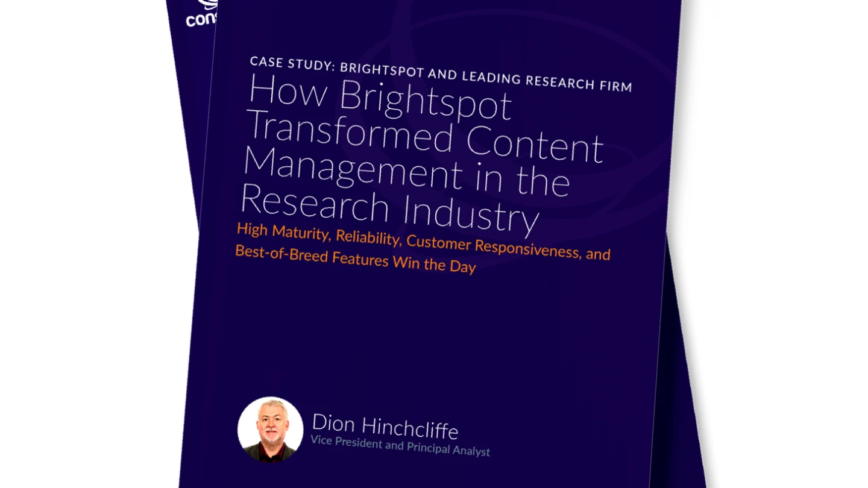Click the 'CASE STUDY:' label in the header

(292, 63)
